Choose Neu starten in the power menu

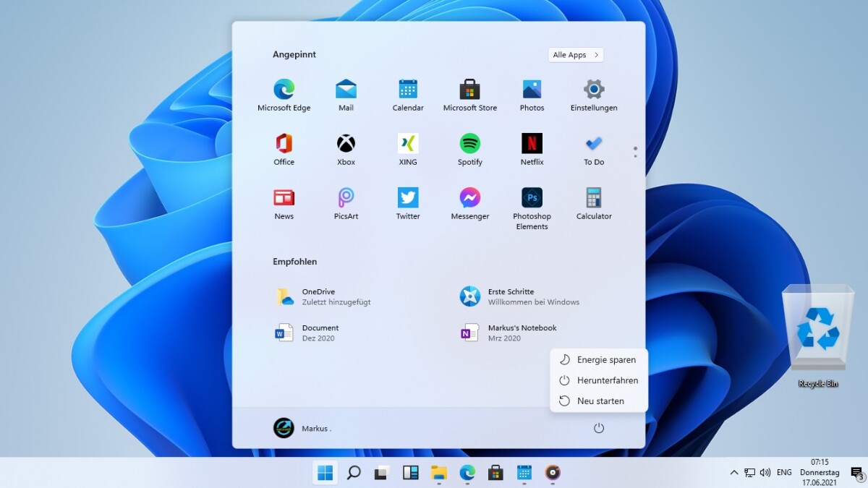point(599,401)
